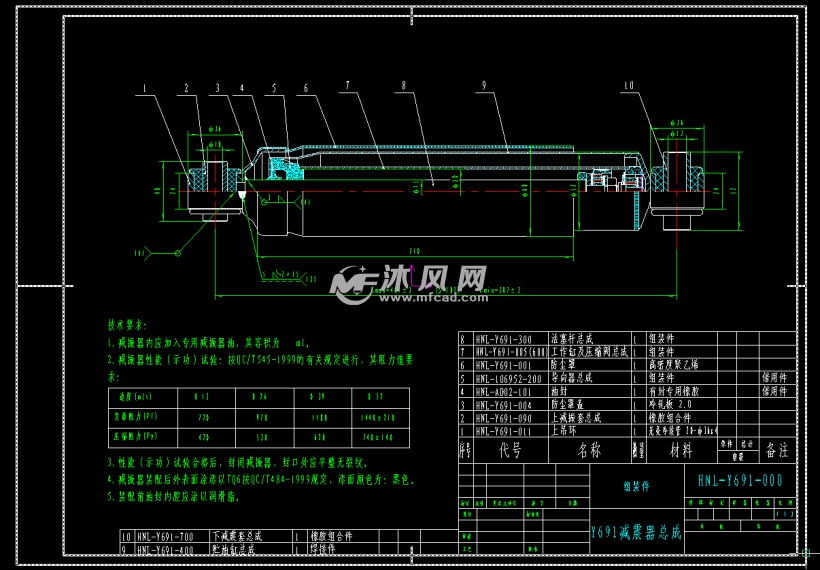Select balloon callout number 10

point(629,85)
